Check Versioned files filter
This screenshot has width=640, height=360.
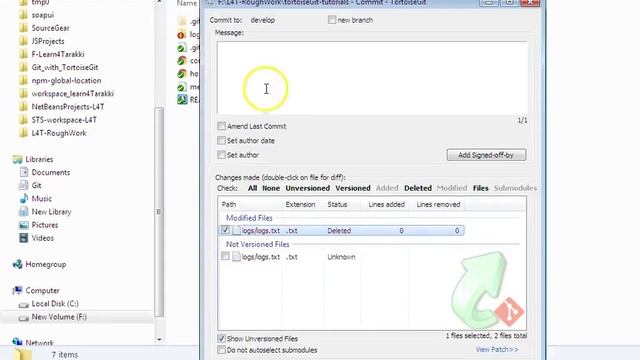[353, 188]
